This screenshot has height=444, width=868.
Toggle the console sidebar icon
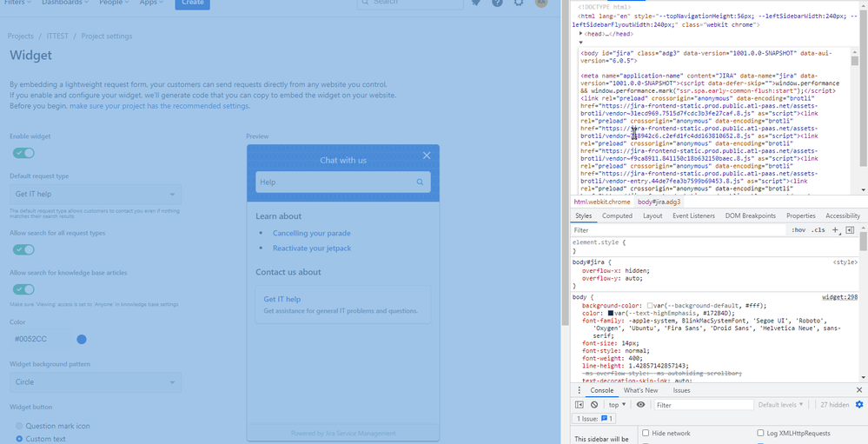click(x=579, y=405)
